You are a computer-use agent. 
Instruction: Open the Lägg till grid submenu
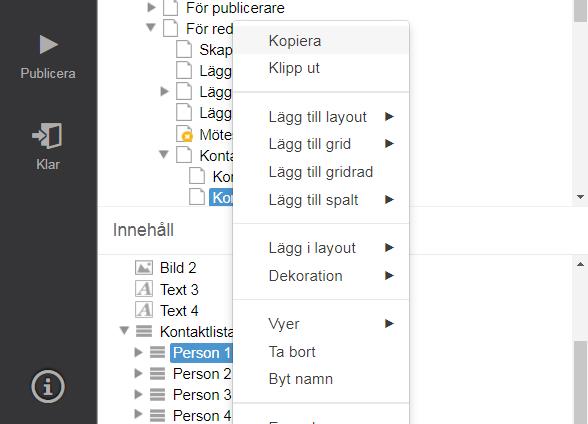(x=321, y=144)
